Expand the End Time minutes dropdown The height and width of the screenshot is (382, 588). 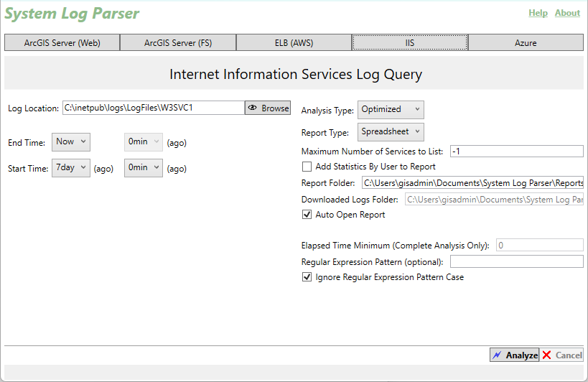point(144,142)
